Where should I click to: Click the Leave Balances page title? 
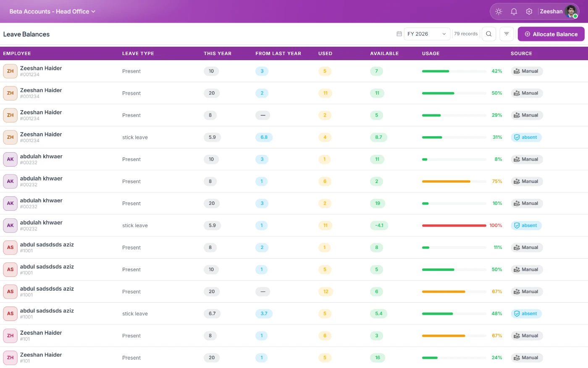coord(26,34)
